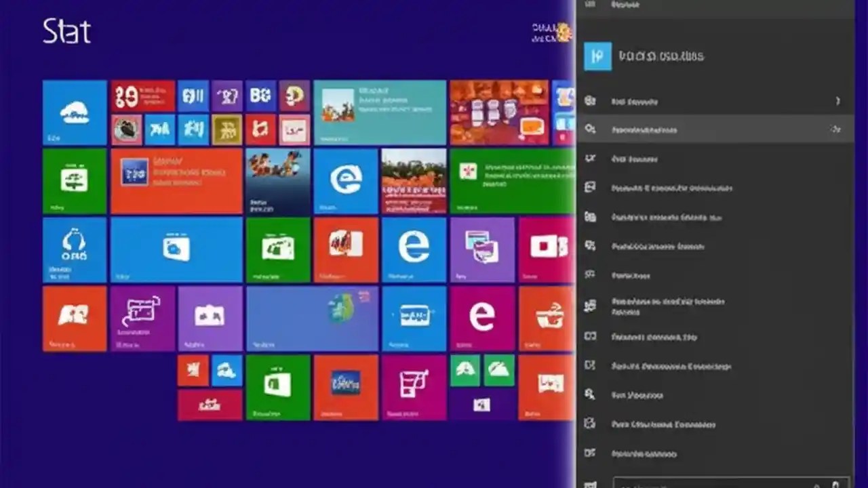Open the red tile showing the number 89

point(142,95)
